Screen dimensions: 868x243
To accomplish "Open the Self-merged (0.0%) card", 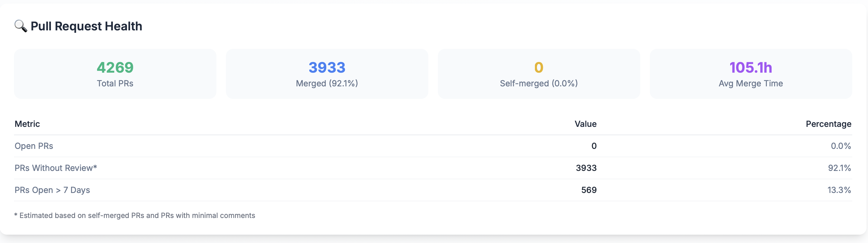I will click(539, 74).
